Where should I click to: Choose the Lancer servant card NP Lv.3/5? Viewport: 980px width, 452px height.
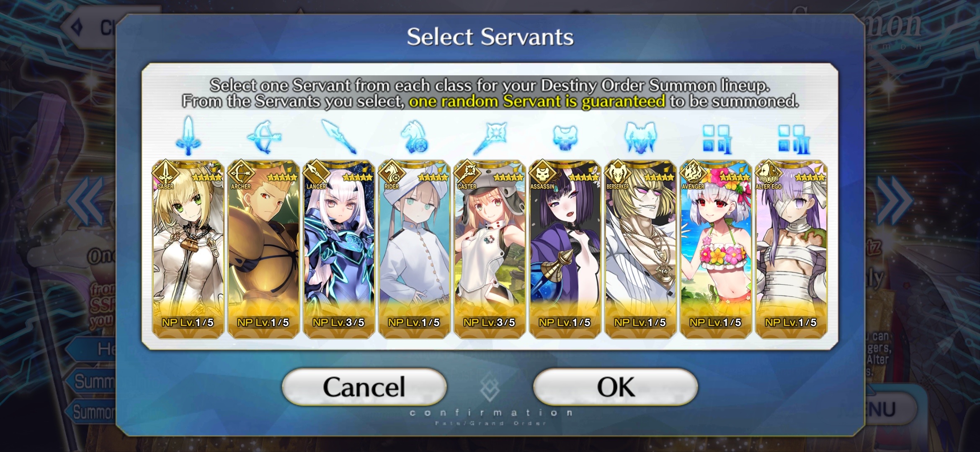(x=339, y=249)
